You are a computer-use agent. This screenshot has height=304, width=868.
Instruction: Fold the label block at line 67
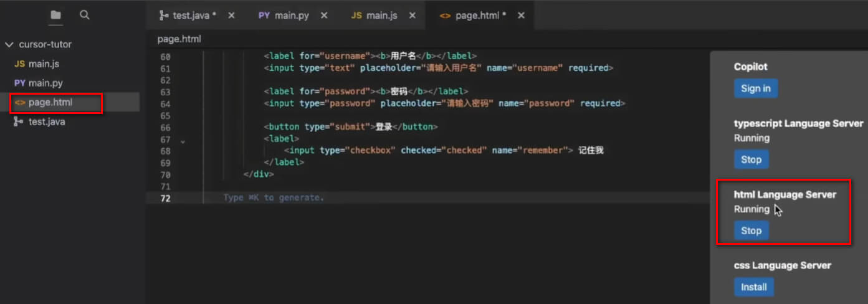point(183,141)
